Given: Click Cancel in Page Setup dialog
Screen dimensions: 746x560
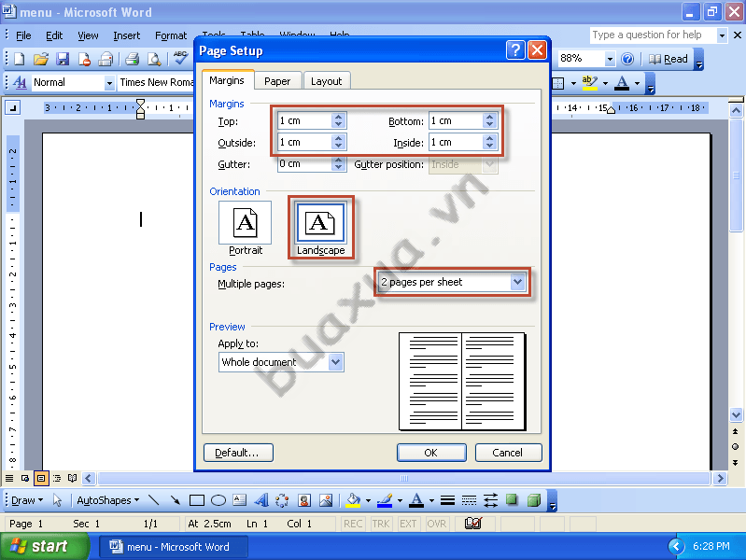Looking at the screenshot, I should (x=508, y=453).
